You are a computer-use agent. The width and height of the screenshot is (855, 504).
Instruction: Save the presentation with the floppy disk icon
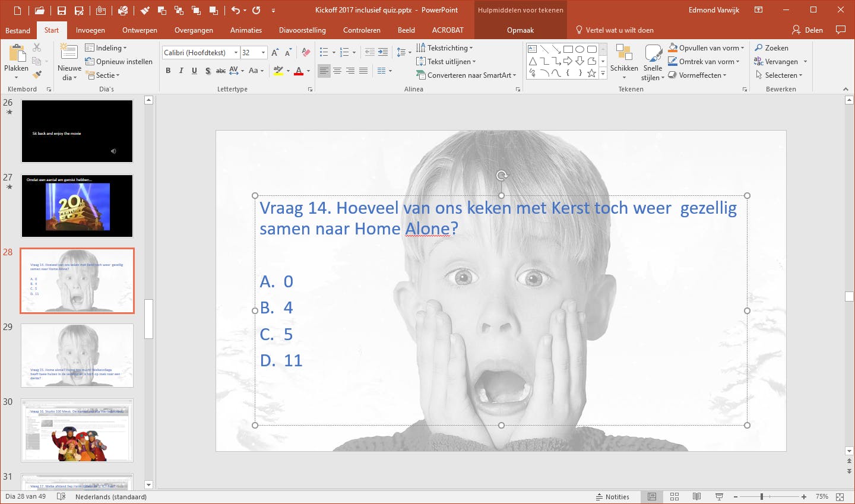point(62,11)
